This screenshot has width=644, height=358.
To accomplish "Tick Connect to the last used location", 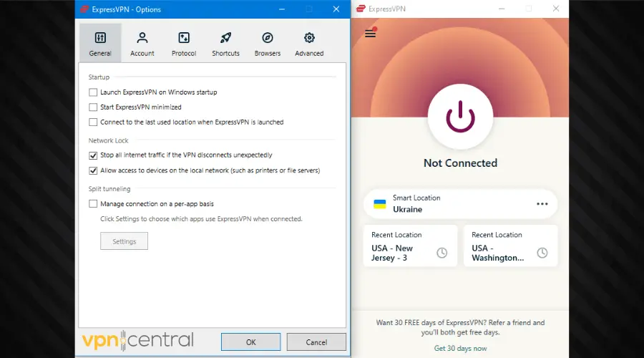I will coord(93,122).
